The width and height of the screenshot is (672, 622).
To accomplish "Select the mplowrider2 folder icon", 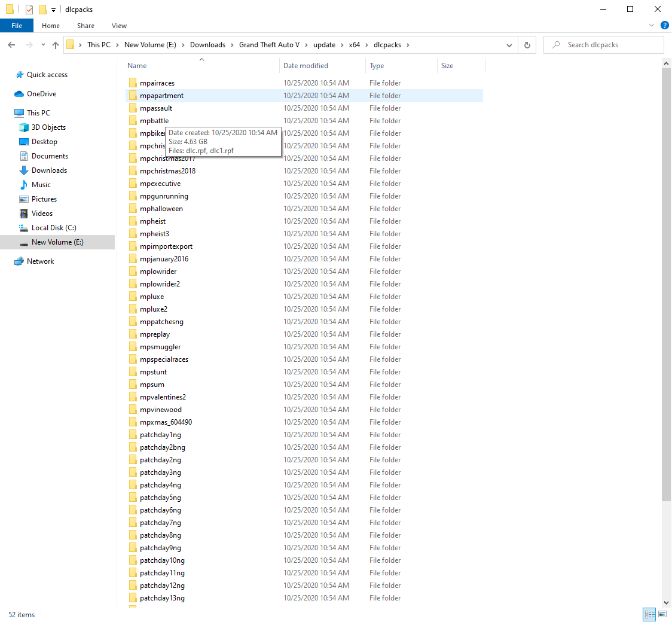I will [133, 283].
